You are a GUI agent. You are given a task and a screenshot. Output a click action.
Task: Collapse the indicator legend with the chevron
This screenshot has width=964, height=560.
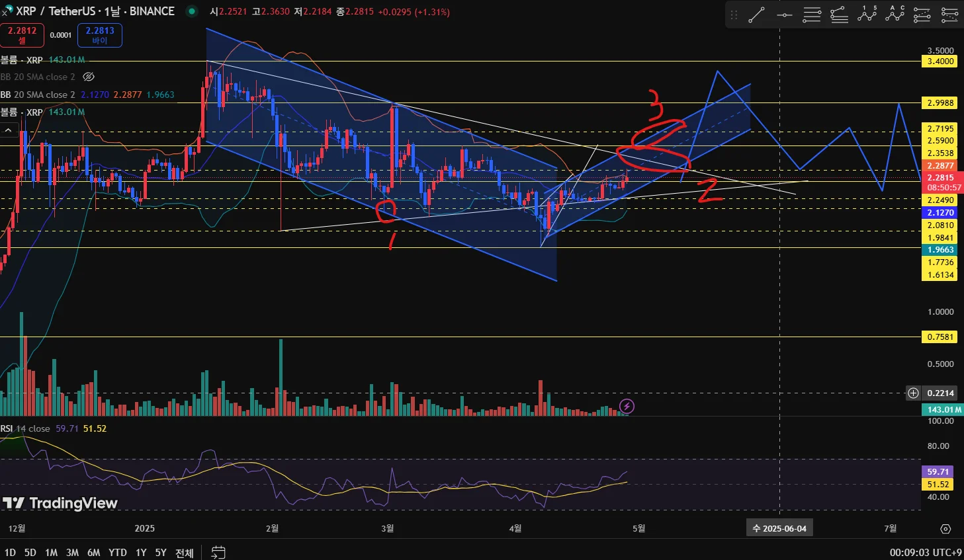pos(9,130)
